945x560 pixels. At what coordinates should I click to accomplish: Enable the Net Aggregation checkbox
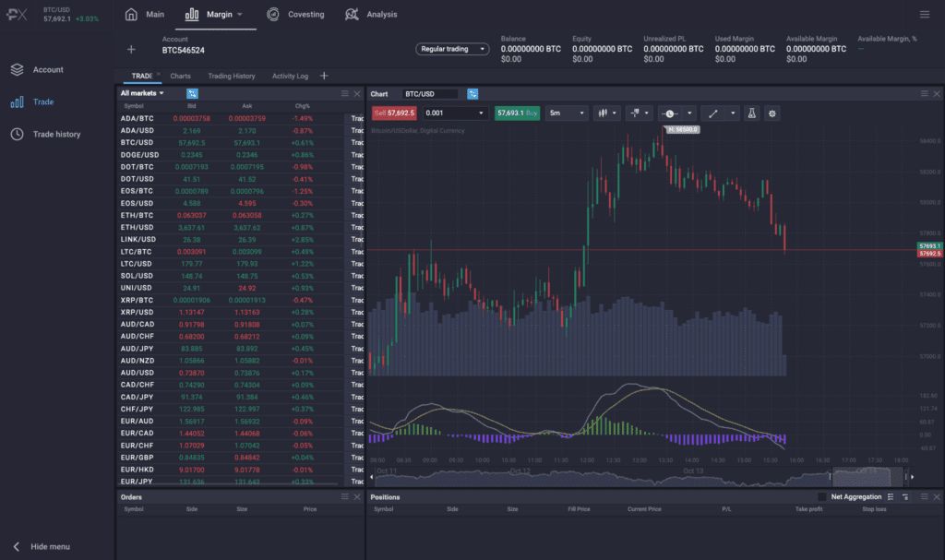(x=822, y=496)
